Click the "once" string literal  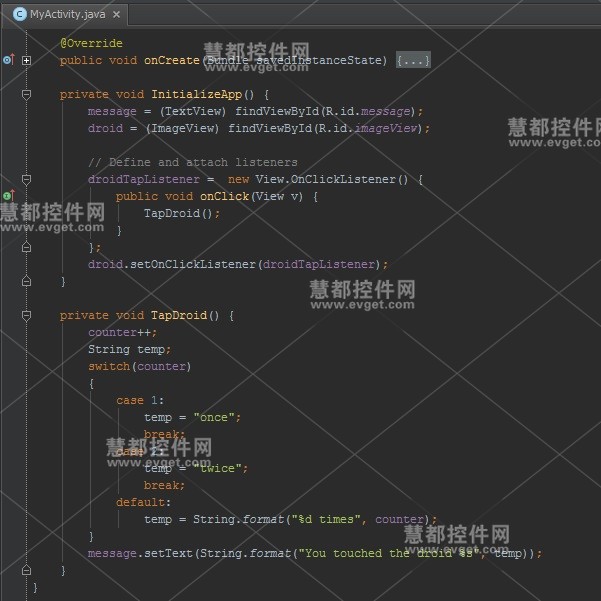214,417
